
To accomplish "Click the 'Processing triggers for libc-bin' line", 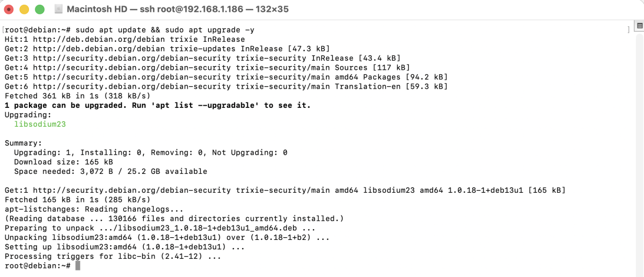I will pyautogui.click(x=113, y=257).
